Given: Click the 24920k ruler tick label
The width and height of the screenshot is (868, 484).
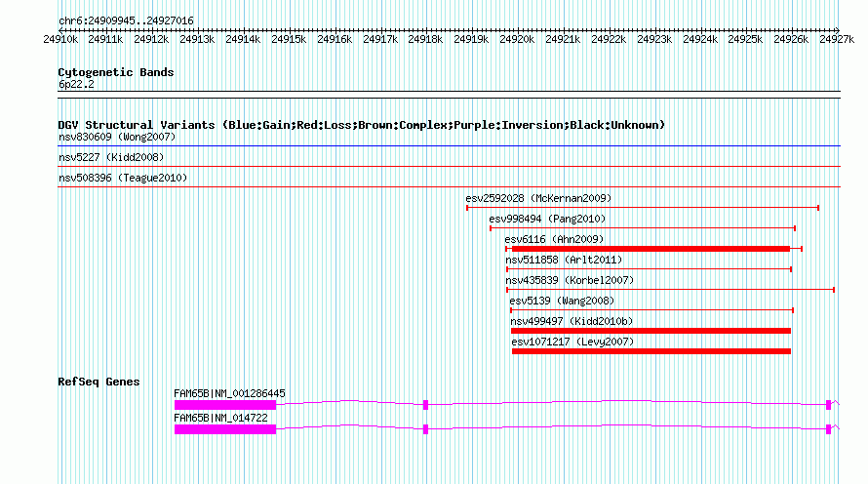Looking at the screenshot, I should click(x=517, y=39).
